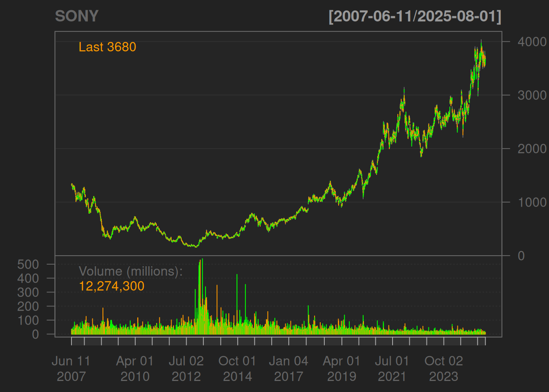Select the Oct 01 2014 date marker

[237, 368]
